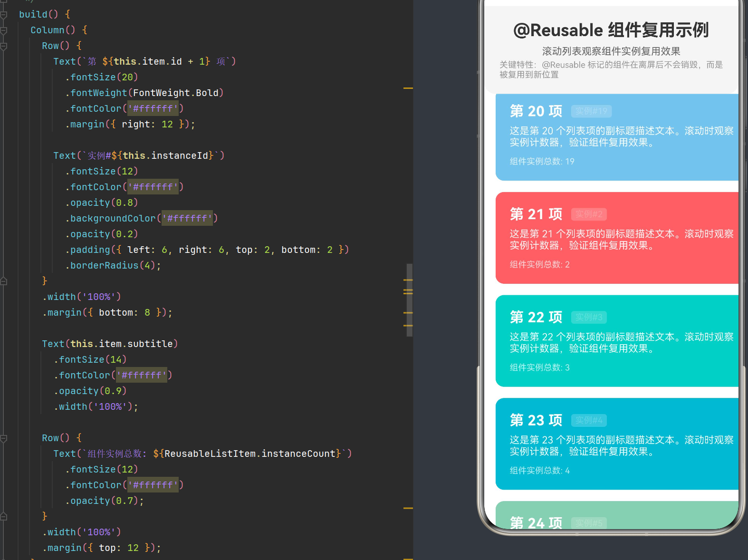The width and height of the screenshot is (748, 560).
Task: Click '组件实例总数: 2' text in red card
Action: 540,265
